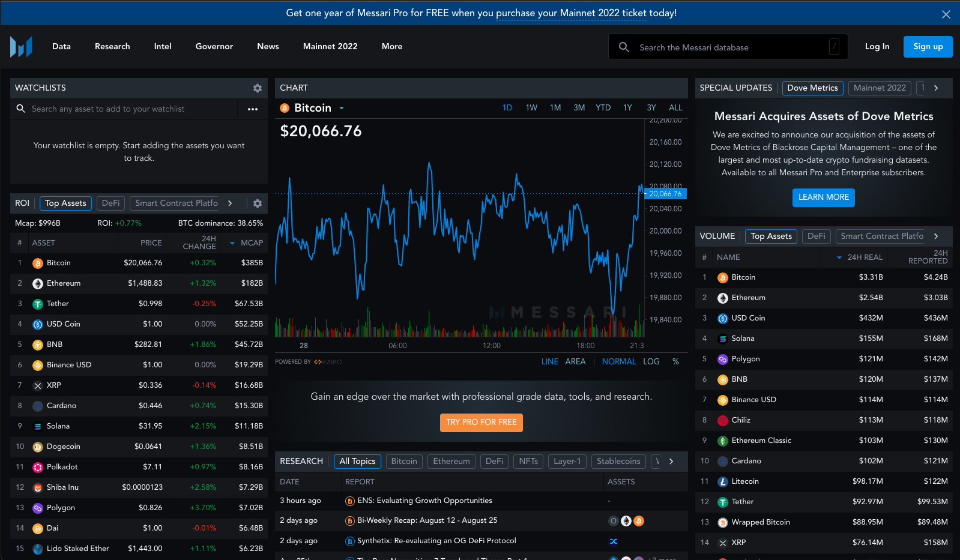Click the Dogecoin icon in ROI table

point(38,447)
